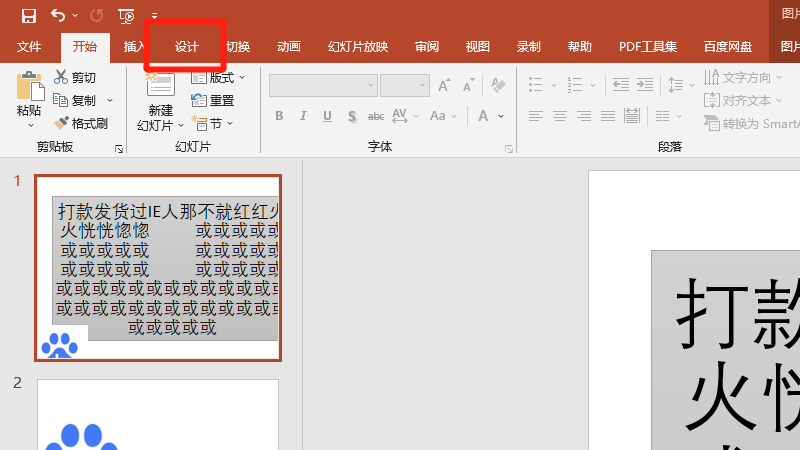Viewport: 800px width, 450px height.
Task: Select the Cut (剪切) scissors tool
Action: coord(75,77)
